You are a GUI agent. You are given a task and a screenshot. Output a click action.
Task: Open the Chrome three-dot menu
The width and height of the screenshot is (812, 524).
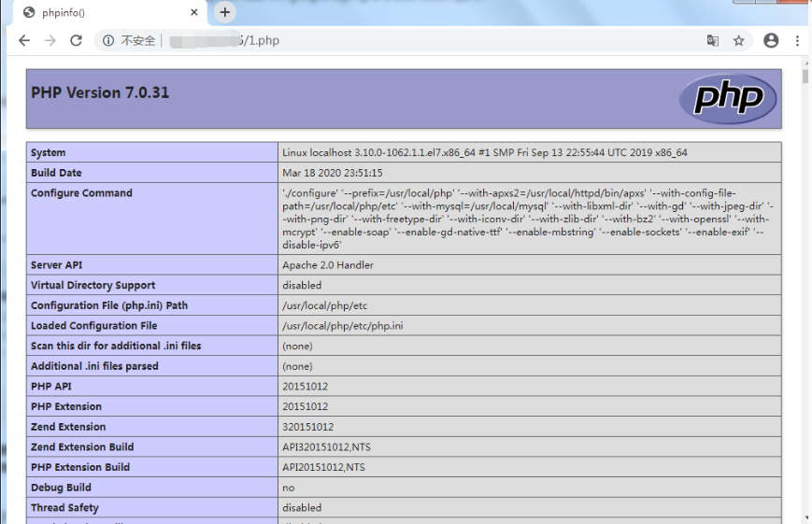[797, 40]
